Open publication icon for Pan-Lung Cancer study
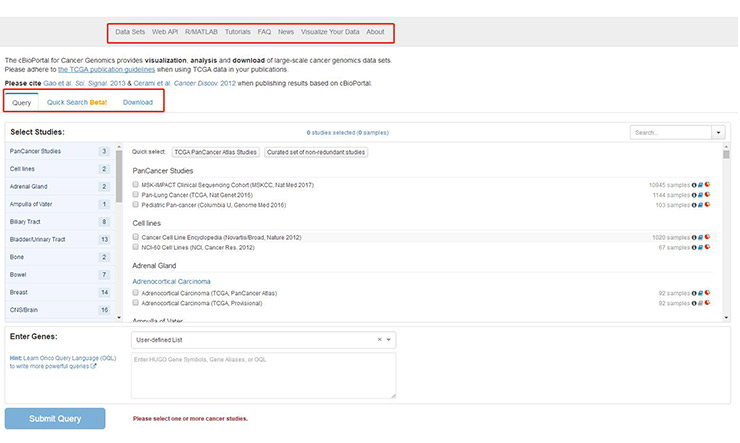This screenshot has height=443, width=740. pyautogui.click(x=700, y=195)
